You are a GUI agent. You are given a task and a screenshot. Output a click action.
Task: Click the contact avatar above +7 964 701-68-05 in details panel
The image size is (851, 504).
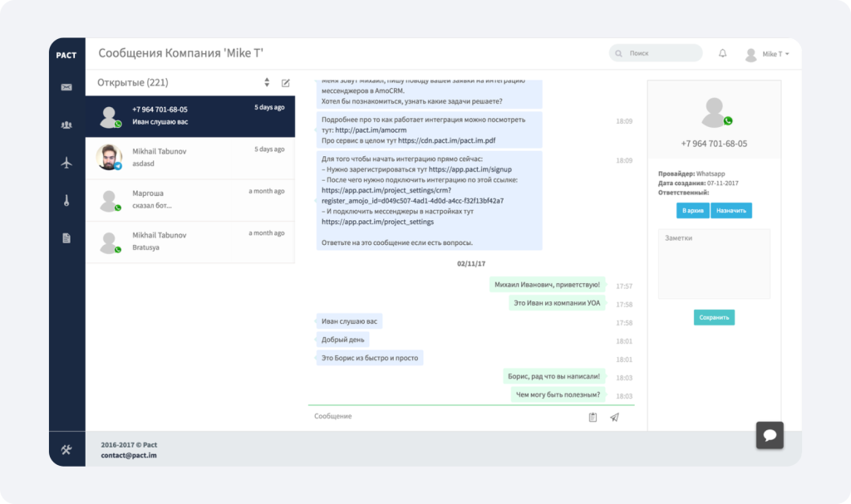click(715, 112)
